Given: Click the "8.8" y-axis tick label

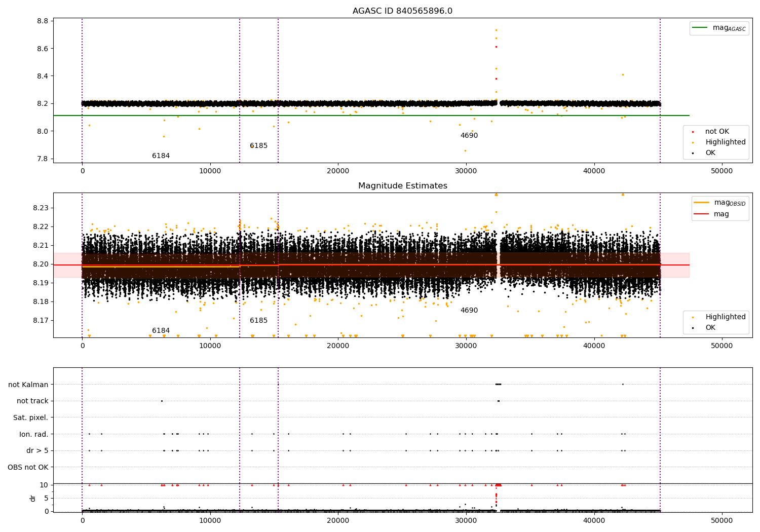Looking at the screenshot, I should 43,21.
